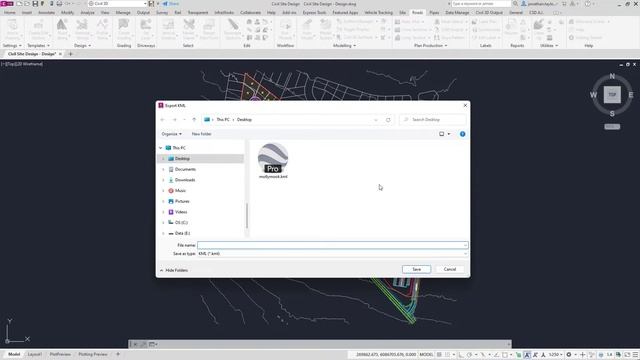640x360 pixels.
Task: Toggle grid display in status bar
Action: 440,355
